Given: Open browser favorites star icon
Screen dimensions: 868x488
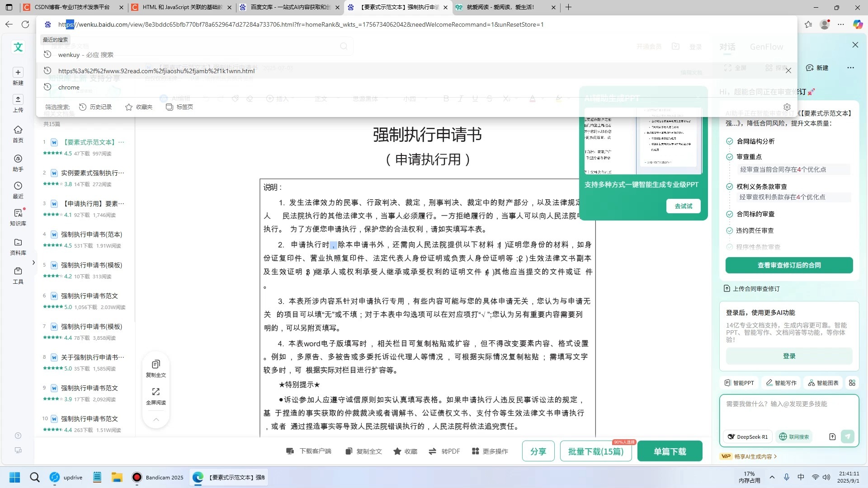Looking at the screenshot, I should point(808,24).
